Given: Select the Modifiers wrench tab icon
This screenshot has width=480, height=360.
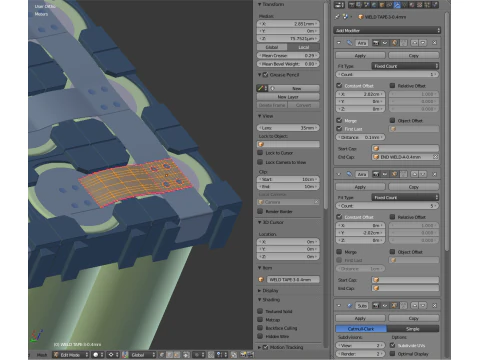Looking at the screenshot, I should point(397,5).
